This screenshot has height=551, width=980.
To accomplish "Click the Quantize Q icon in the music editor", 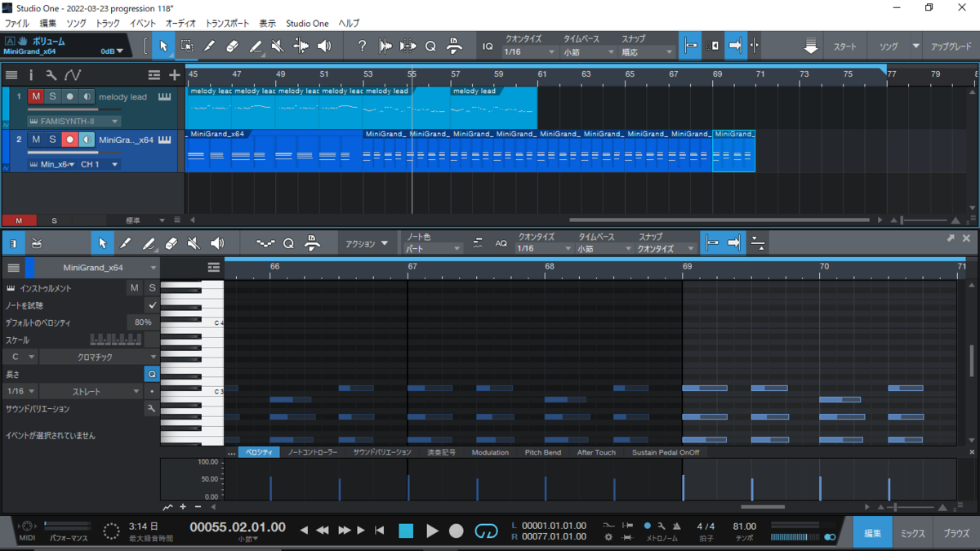I will 288,243.
